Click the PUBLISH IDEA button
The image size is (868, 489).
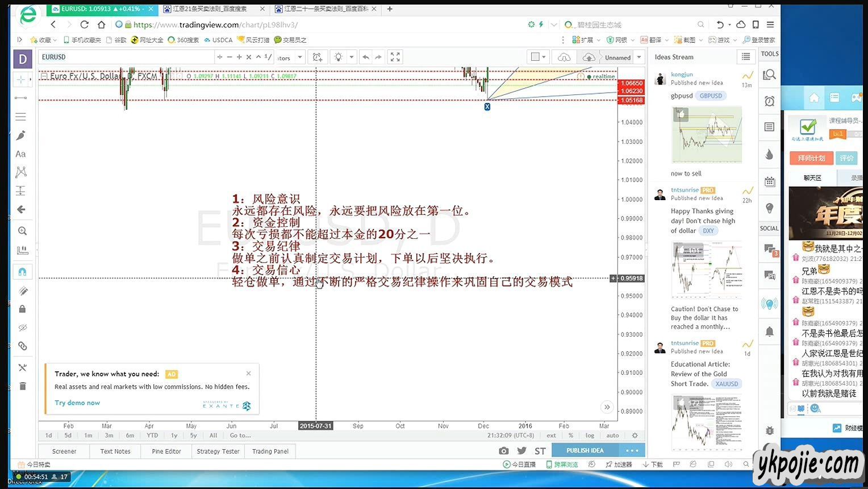pyautogui.click(x=585, y=450)
